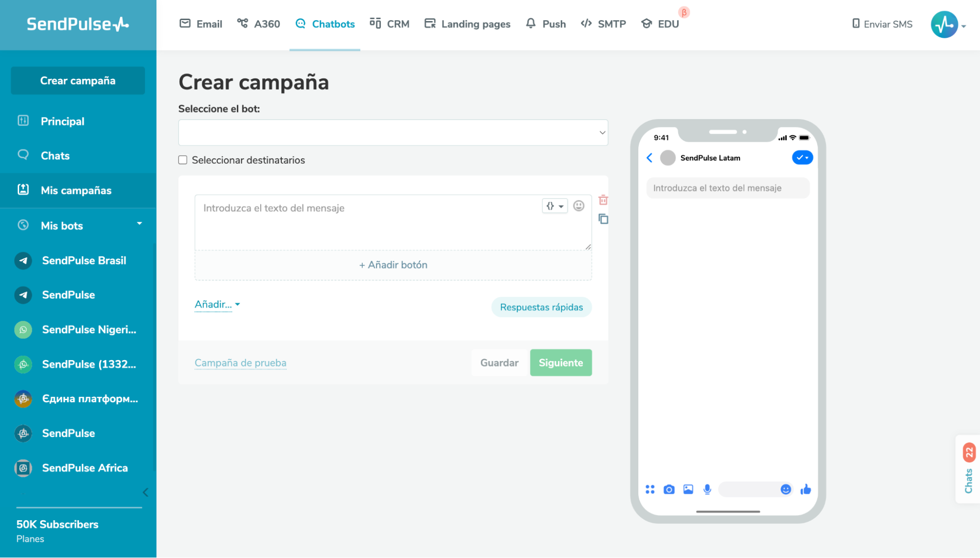Open the emoji picker in message editor
The width and height of the screenshot is (980, 558).
click(x=579, y=206)
